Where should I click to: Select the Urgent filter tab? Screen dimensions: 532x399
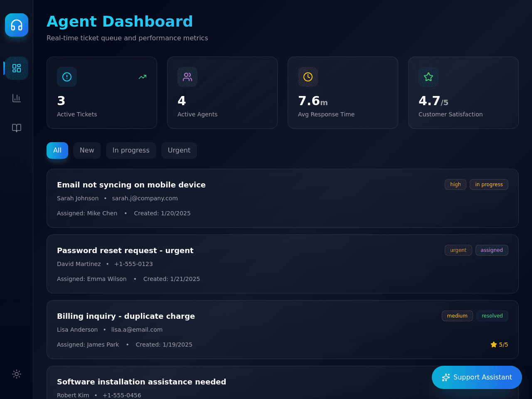pyautogui.click(x=179, y=150)
